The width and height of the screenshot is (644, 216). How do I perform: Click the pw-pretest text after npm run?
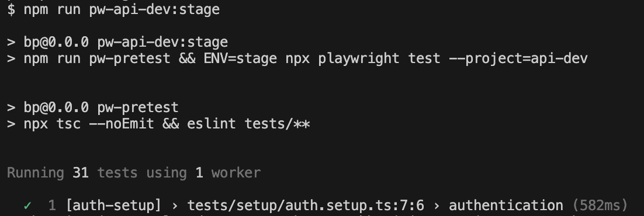coord(130,58)
